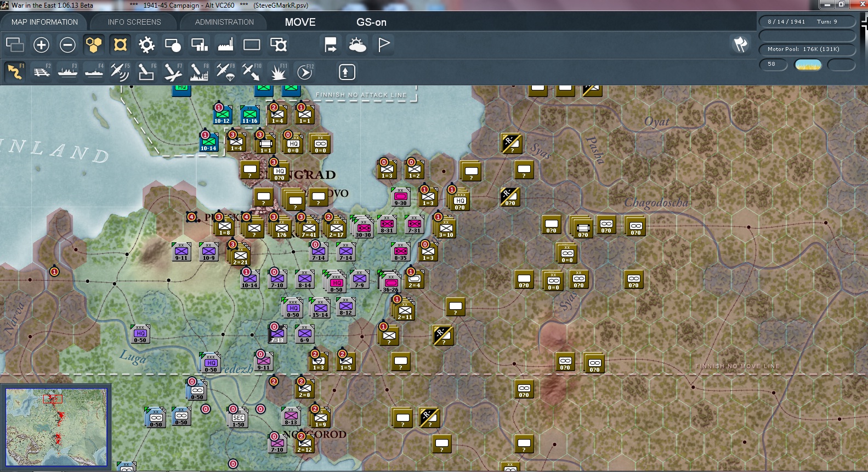Click the double flags round button

[x=741, y=44]
